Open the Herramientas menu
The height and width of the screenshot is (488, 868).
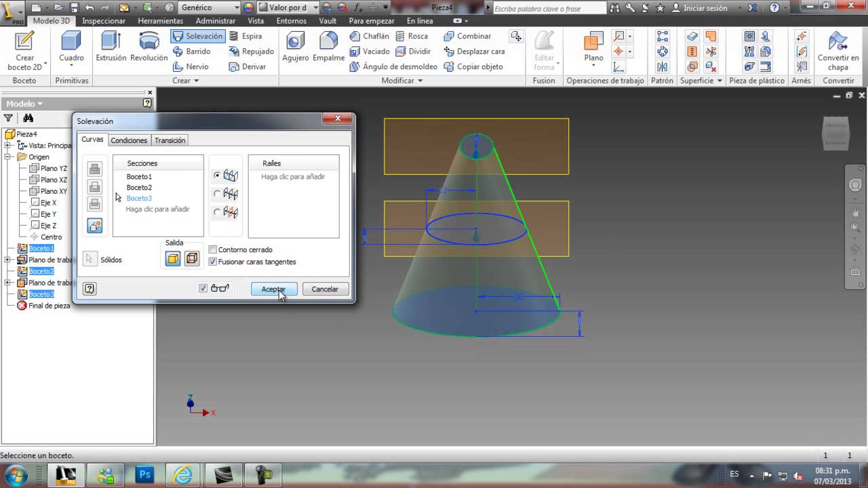161,20
